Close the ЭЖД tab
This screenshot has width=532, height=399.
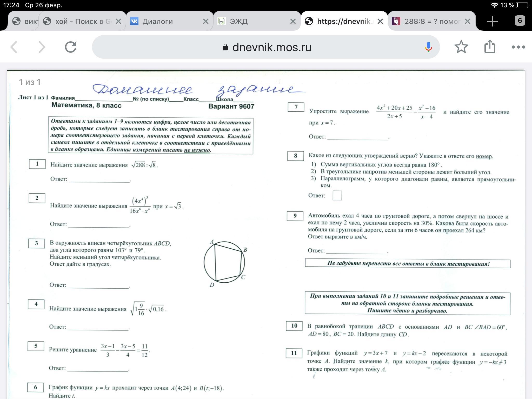(293, 21)
